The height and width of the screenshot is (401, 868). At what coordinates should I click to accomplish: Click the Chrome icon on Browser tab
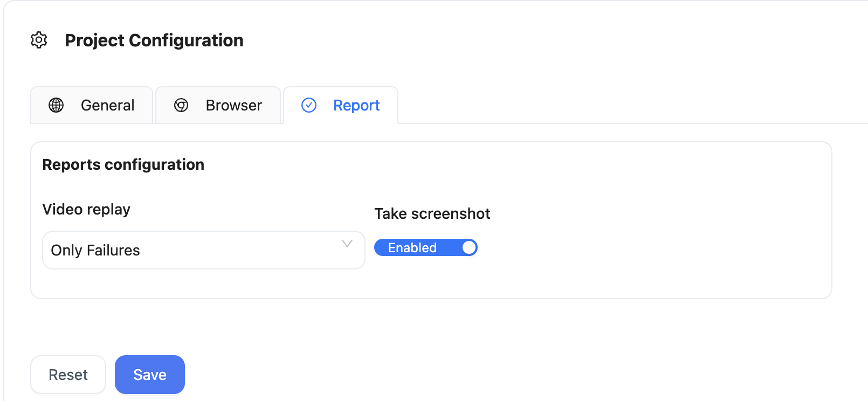181,105
